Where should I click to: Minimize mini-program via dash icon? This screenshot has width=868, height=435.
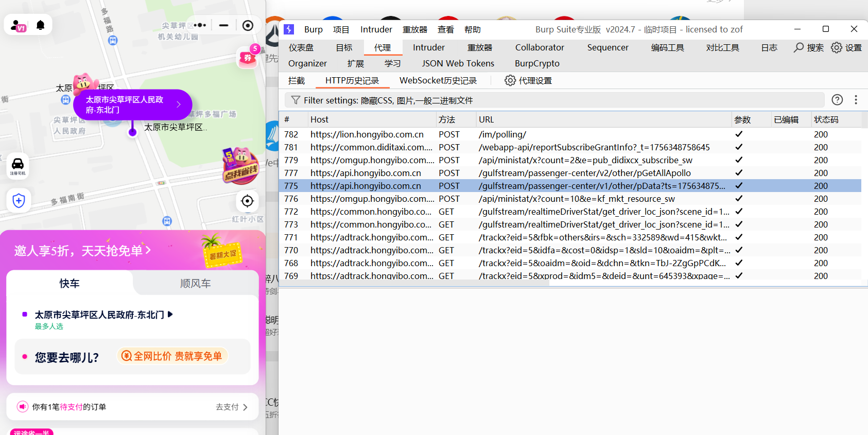tap(223, 25)
